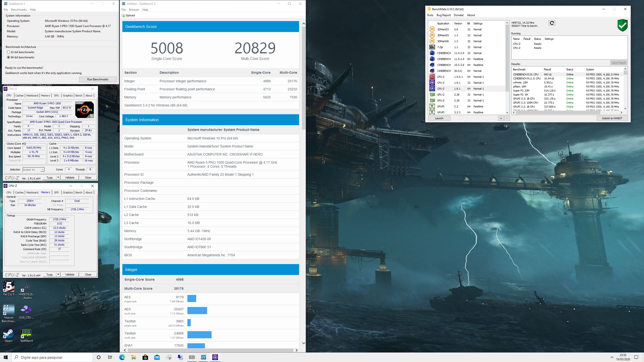Open Tools dropdown arrow in lower CPU-Z window
Viewport: 644px width, 362px height.
(x=58, y=275)
